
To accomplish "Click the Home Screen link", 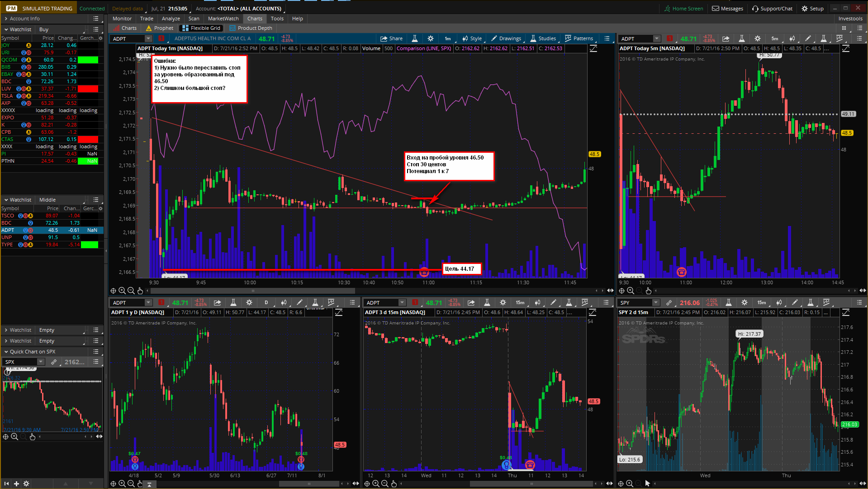I will pyautogui.click(x=683, y=9).
